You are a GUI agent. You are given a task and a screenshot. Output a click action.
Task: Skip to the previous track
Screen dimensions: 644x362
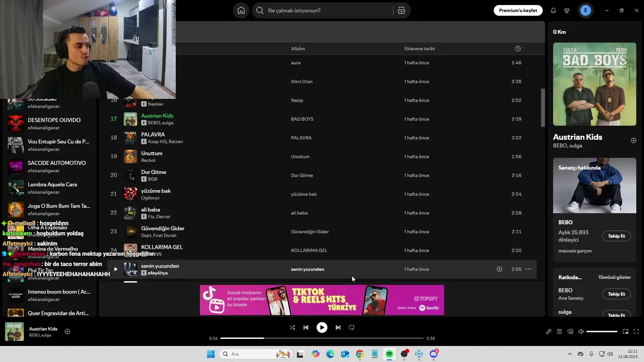tap(305, 327)
